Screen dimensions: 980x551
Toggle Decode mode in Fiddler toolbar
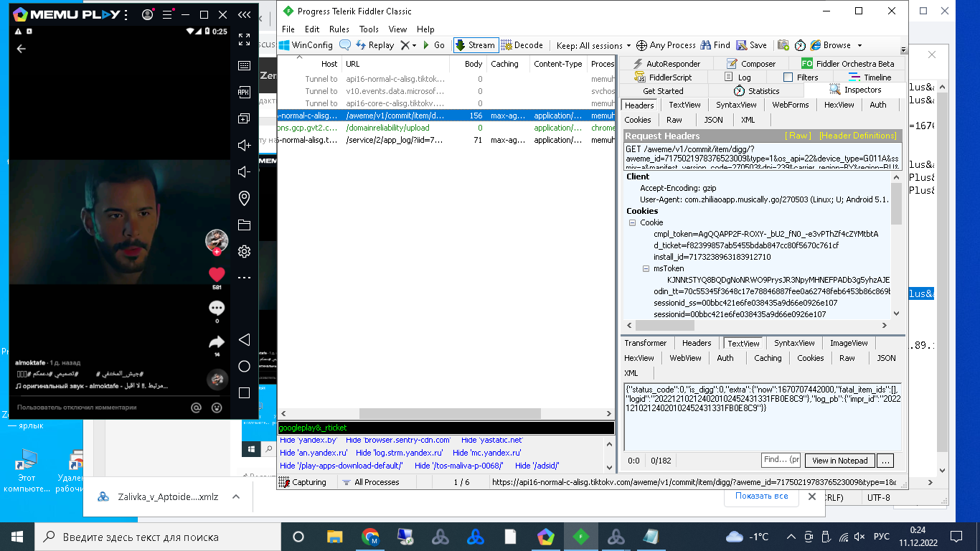tap(522, 45)
